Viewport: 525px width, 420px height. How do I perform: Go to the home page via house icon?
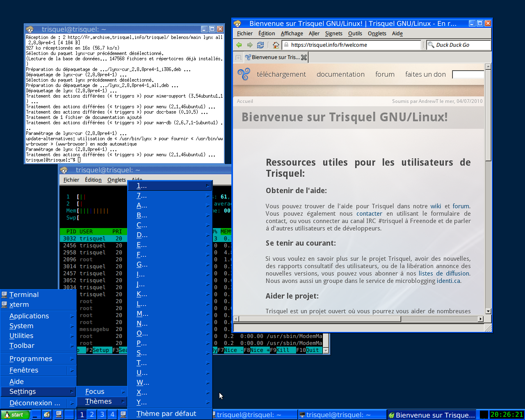coord(276,45)
